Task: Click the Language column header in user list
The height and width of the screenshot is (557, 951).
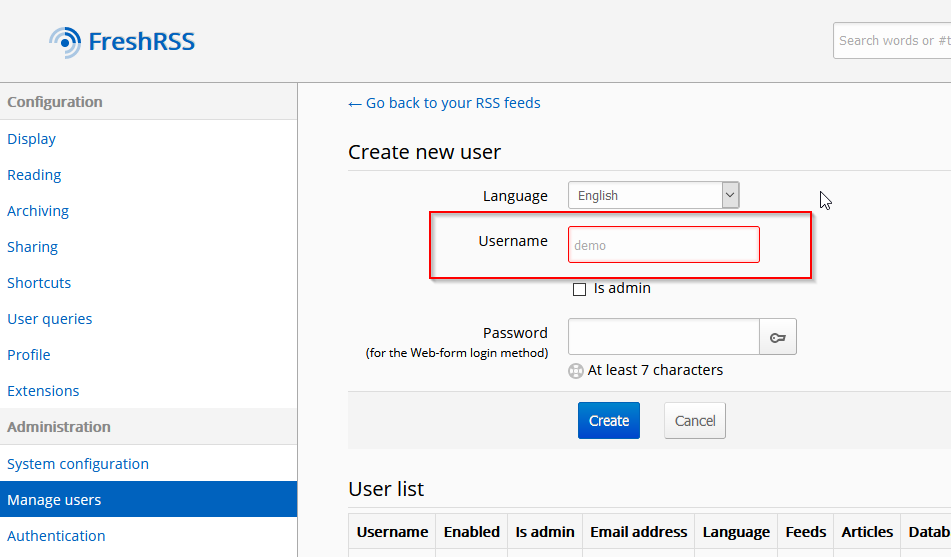Action: (736, 532)
